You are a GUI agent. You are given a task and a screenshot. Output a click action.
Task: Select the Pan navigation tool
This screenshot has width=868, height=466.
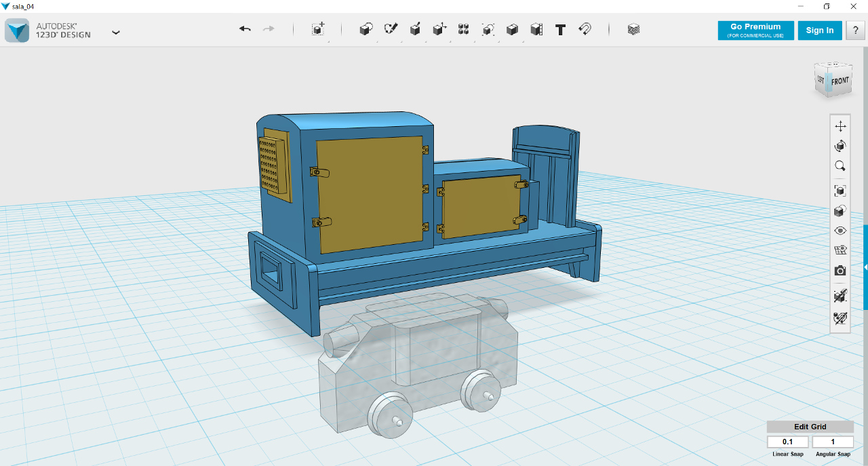click(840, 126)
